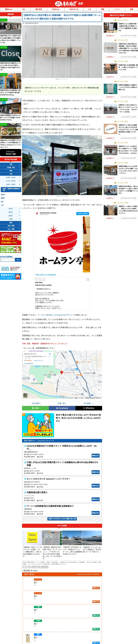
Task: Open 拡大地図を表示 link on map
Action: (29, 364)
